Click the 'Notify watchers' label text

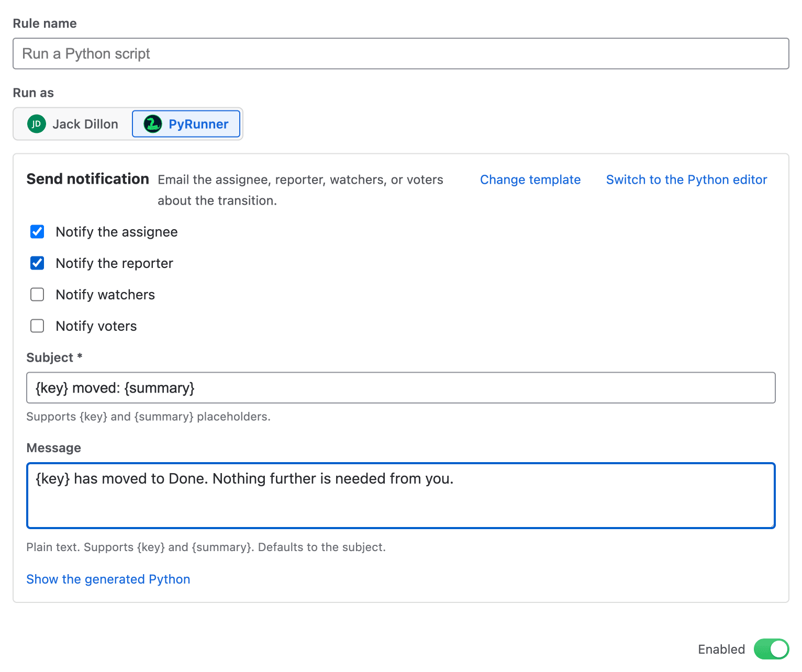click(105, 295)
